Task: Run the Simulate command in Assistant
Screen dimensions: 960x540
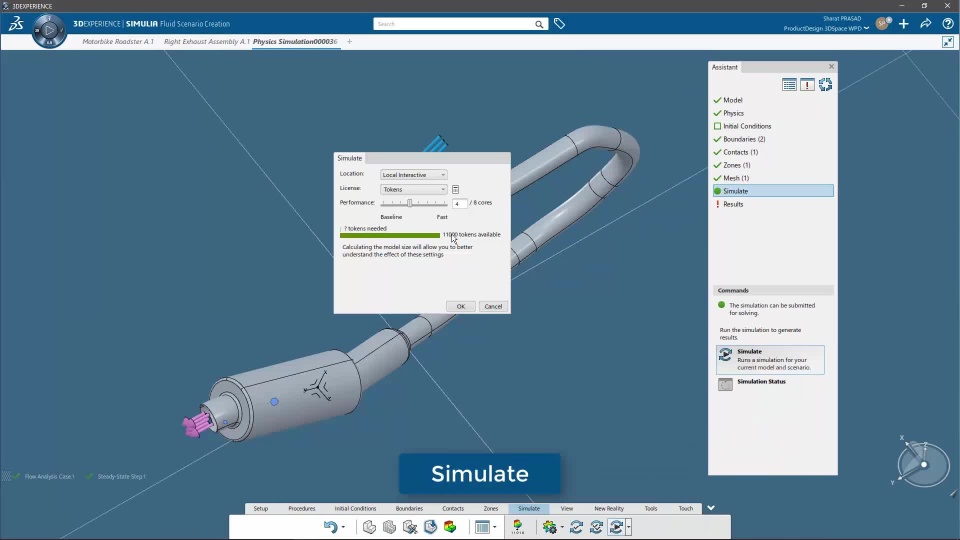Action: (770, 359)
